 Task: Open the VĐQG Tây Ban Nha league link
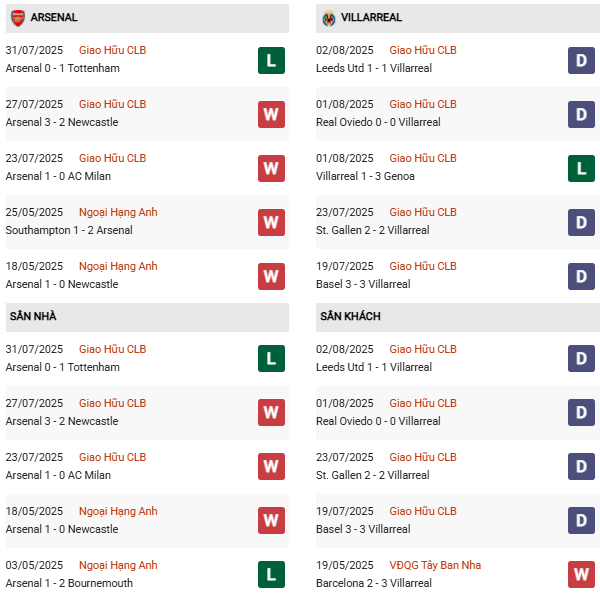pos(435,565)
